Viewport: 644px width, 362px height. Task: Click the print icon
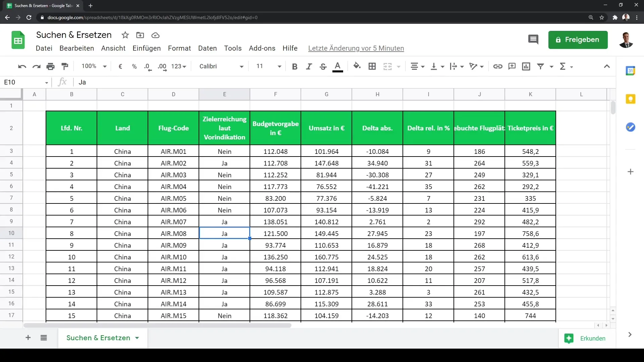coord(51,66)
